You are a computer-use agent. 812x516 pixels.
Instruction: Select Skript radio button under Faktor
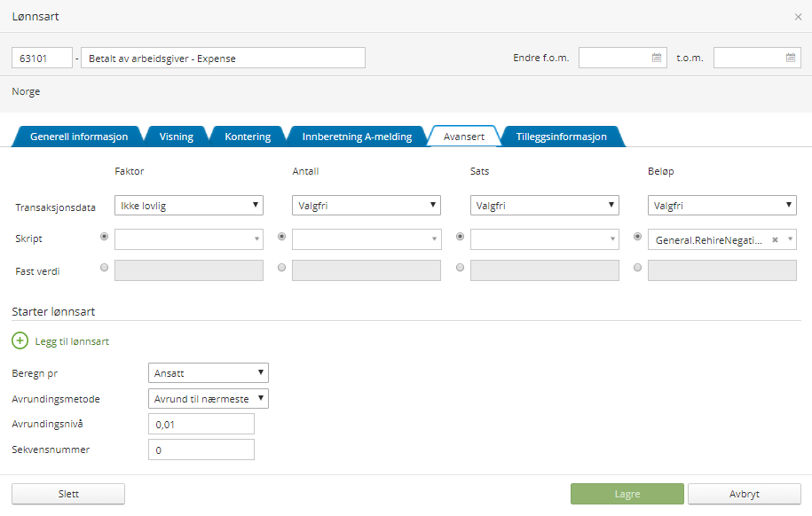coord(106,237)
